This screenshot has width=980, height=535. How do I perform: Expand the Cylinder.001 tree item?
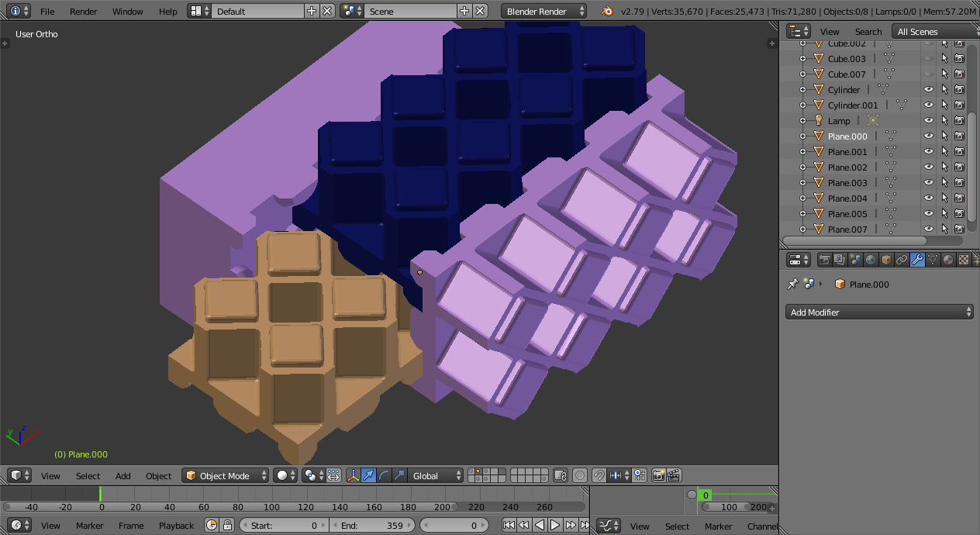pyautogui.click(x=802, y=105)
